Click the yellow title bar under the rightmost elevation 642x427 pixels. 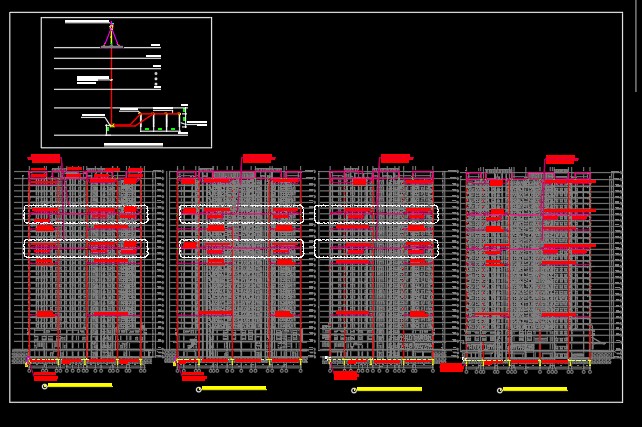pos(535,389)
